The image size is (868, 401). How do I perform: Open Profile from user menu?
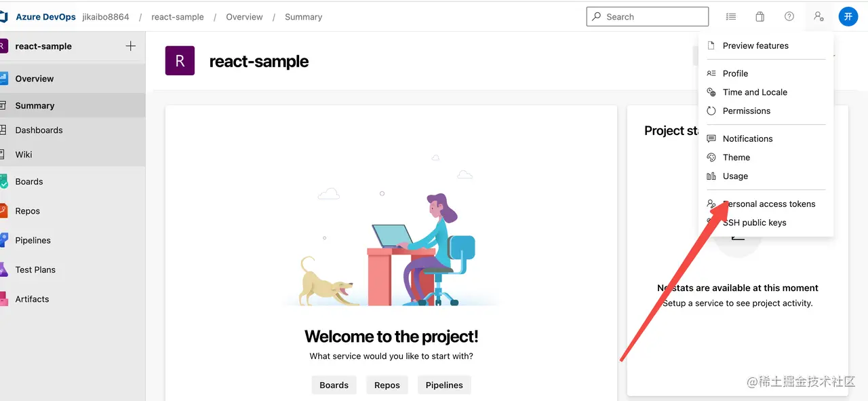pyautogui.click(x=735, y=73)
